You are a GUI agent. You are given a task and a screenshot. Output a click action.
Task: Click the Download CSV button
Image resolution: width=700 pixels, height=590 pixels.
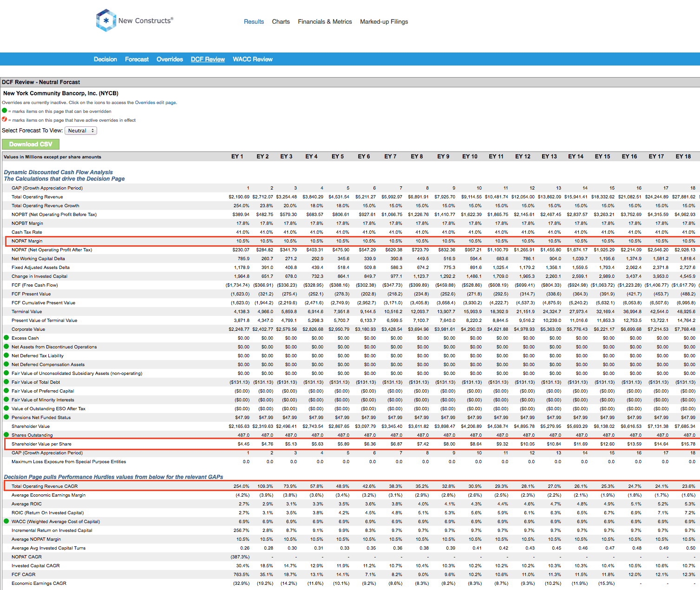(31, 144)
